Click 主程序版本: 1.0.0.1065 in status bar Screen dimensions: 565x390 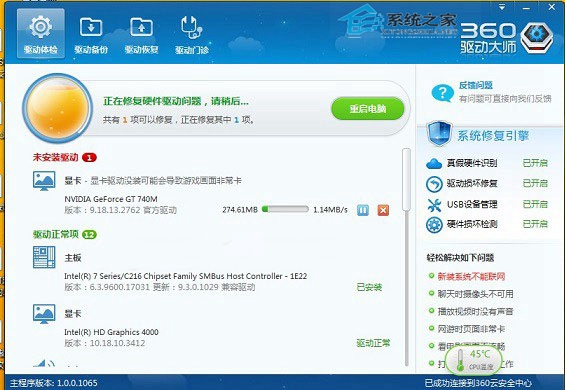53,383
